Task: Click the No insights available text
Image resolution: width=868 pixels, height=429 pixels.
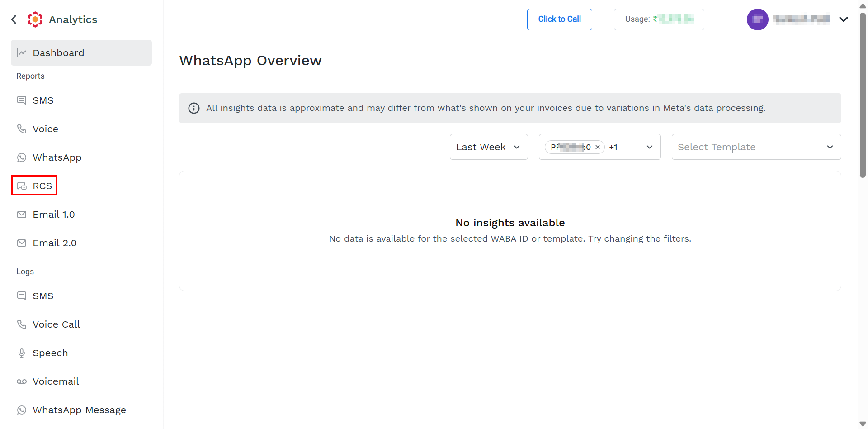Action: [510, 223]
